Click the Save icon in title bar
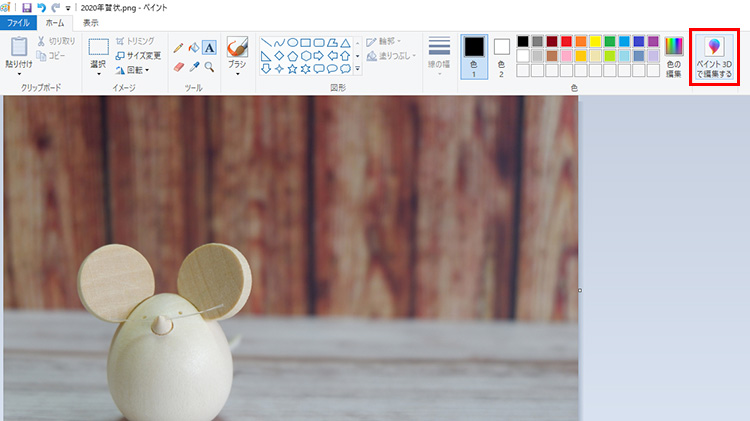Screen dimensions: 750x421 point(26,6)
